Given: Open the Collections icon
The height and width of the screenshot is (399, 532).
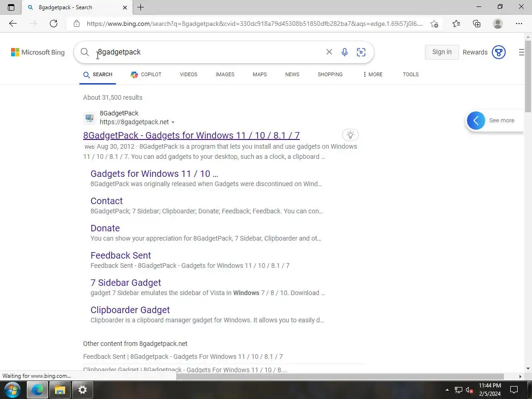Looking at the screenshot, I should click(477, 24).
